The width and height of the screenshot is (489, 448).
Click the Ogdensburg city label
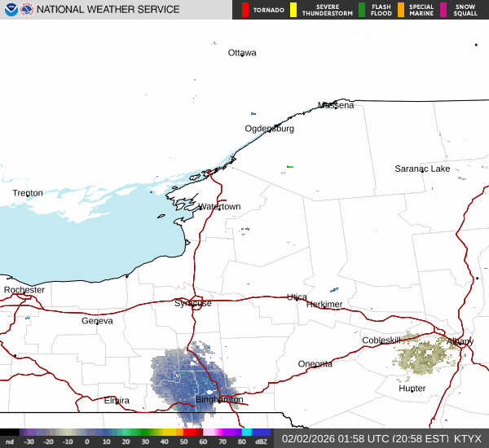click(x=269, y=129)
